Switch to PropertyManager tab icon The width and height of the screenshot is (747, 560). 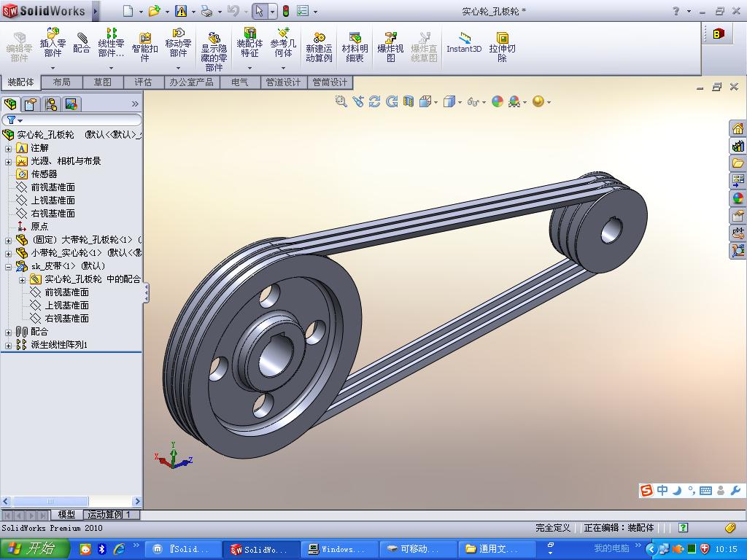31,104
